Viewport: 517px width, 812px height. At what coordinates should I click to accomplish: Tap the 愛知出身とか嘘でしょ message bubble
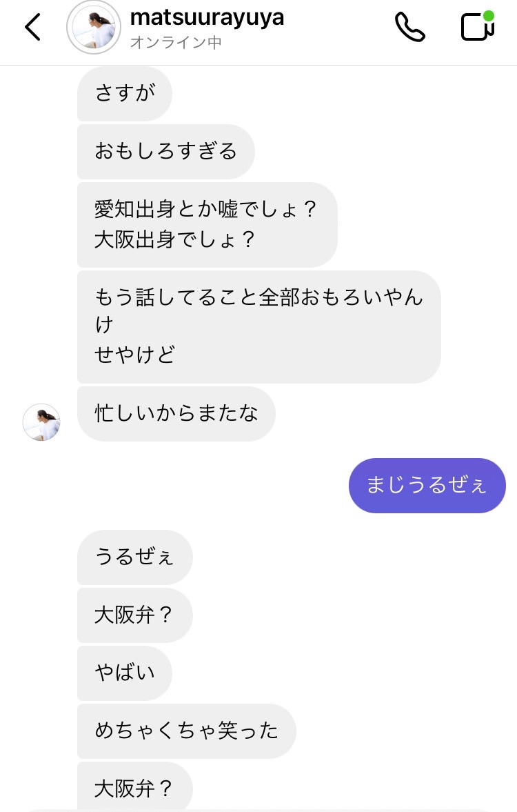coord(207,224)
